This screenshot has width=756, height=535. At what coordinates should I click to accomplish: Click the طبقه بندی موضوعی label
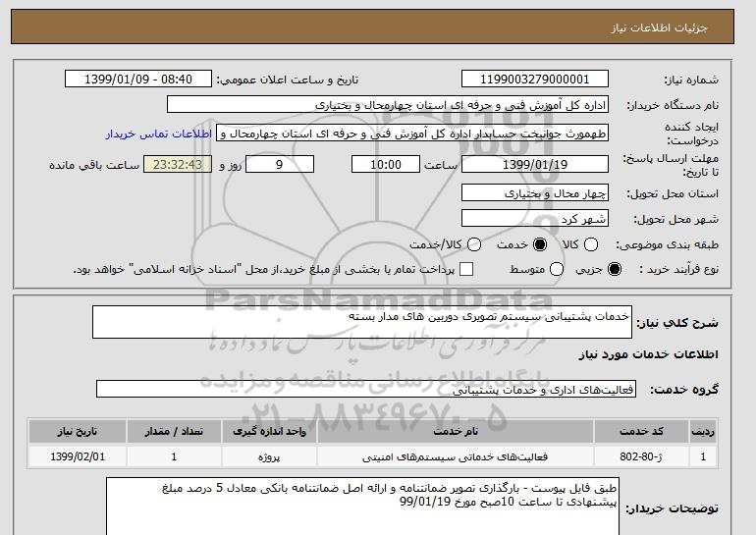(x=668, y=244)
